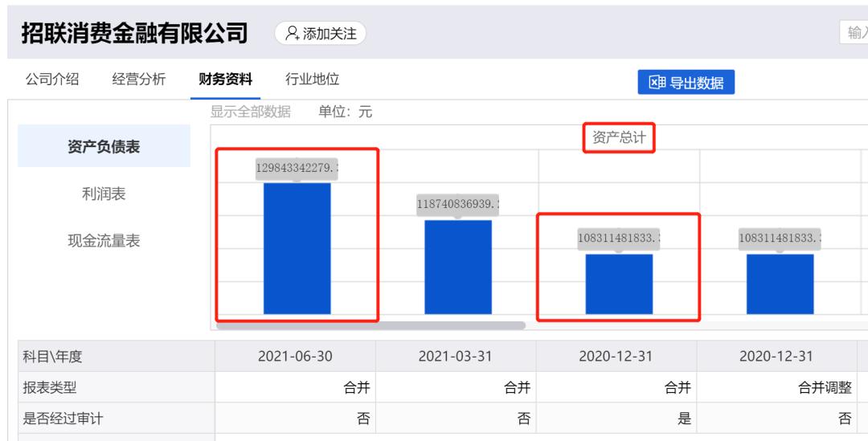
Task: Go to the 行业地位 tab
Action: pos(312,80)
